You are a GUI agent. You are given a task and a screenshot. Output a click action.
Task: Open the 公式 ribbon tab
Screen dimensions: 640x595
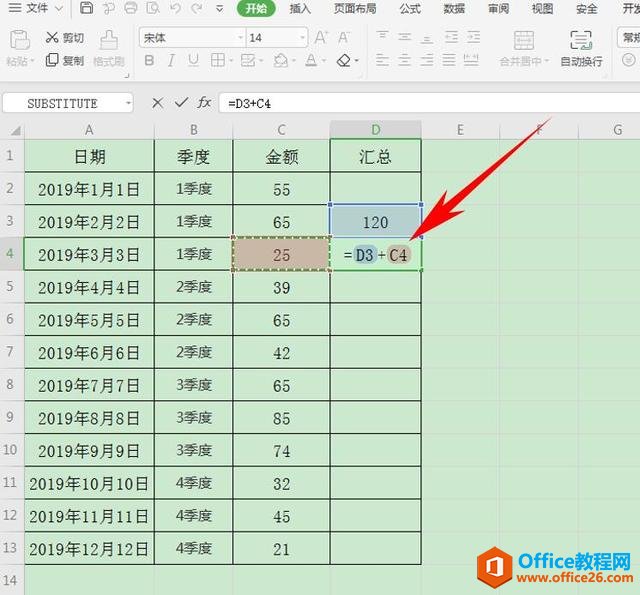pos(410,8)
